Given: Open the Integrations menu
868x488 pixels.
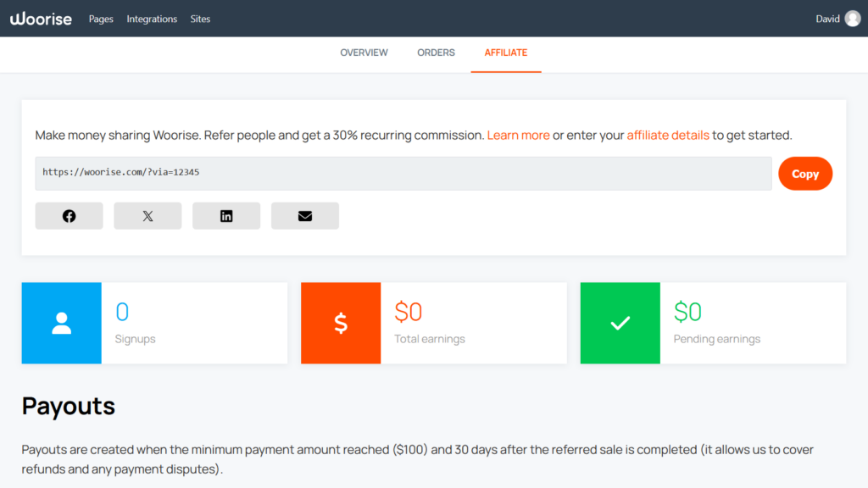Looking at the screenshot, I should point(152,19).
